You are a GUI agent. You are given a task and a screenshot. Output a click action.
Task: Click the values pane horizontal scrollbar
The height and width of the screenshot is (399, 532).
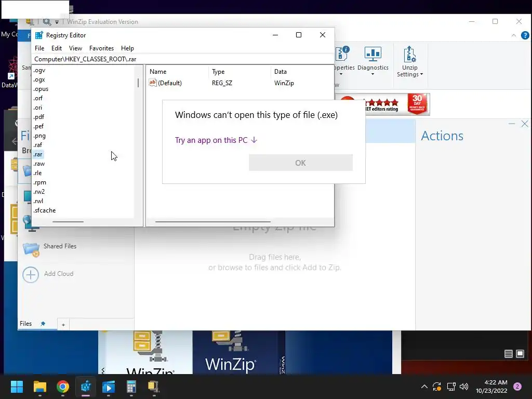[212, 222]
